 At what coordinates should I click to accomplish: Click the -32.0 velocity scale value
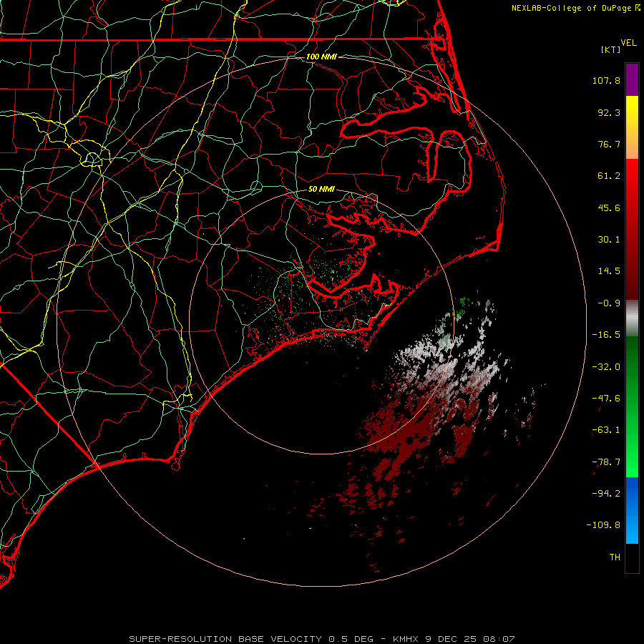click(x=606, y=367)
